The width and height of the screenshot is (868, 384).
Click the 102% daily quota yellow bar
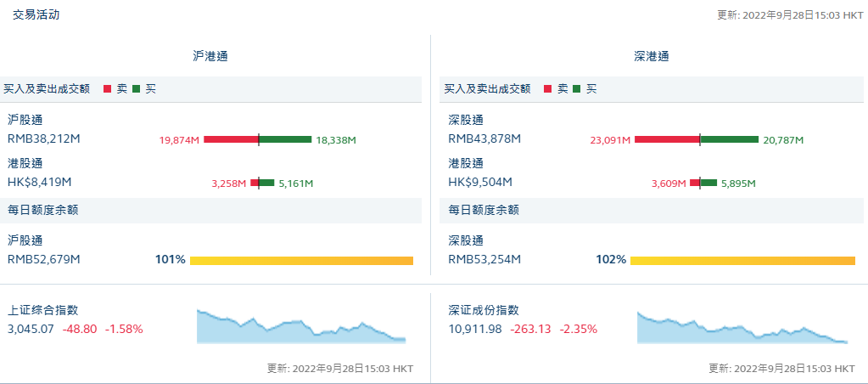coord(742,260)
